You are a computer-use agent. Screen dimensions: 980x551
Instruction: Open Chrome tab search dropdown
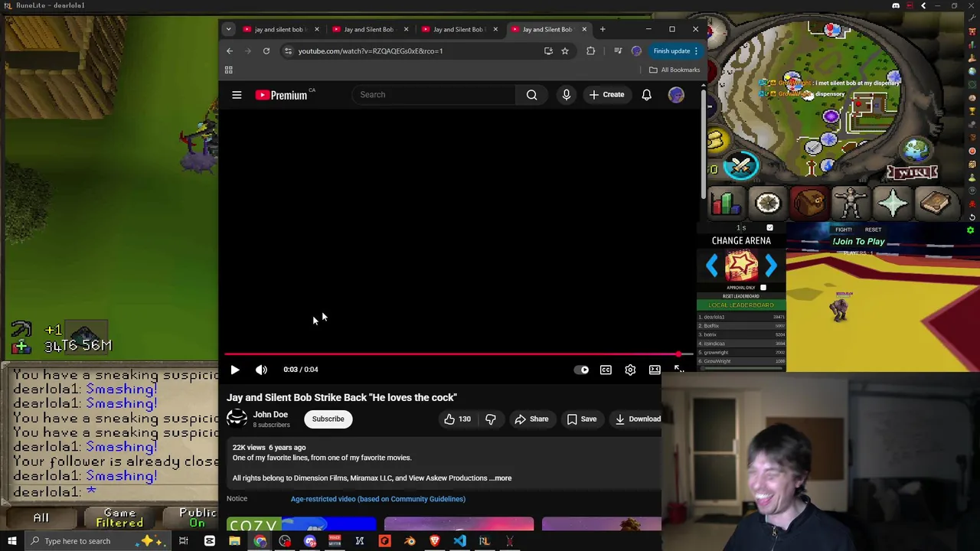pos(228,29)
